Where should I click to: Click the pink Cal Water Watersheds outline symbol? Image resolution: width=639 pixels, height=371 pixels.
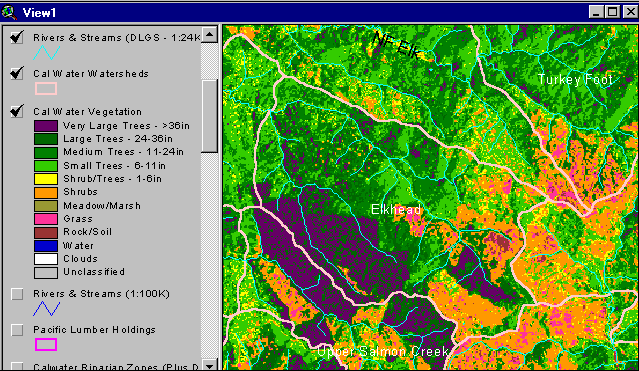point(46,88)
